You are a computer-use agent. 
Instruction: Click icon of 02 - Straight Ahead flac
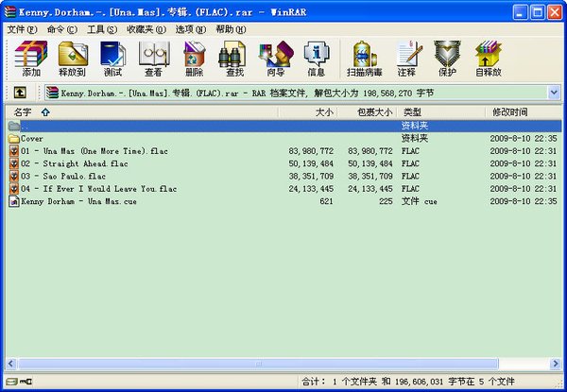14,163
